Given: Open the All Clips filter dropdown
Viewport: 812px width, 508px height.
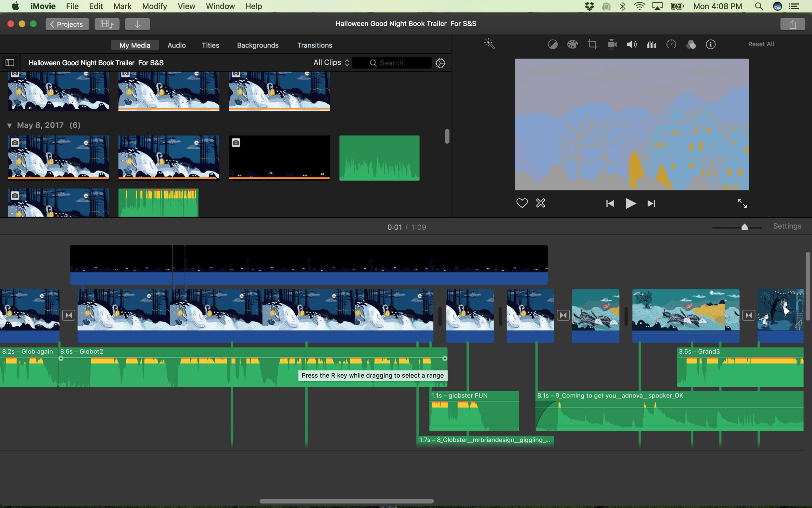Looking at the screenshot, I should coord(331,62).
